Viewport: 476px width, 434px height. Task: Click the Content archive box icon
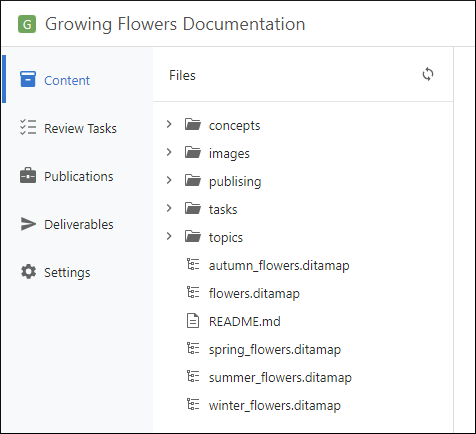pyautogui.click(x=28, y=79)
